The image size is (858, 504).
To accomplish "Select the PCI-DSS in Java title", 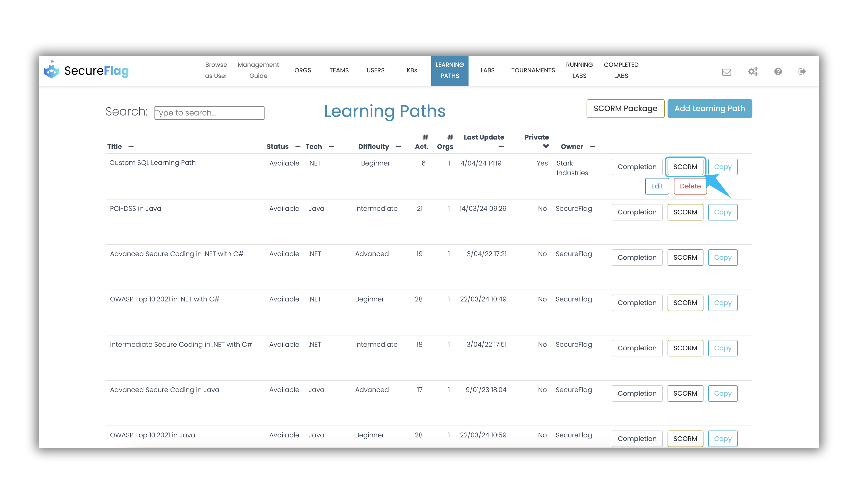I will (135, 209).
